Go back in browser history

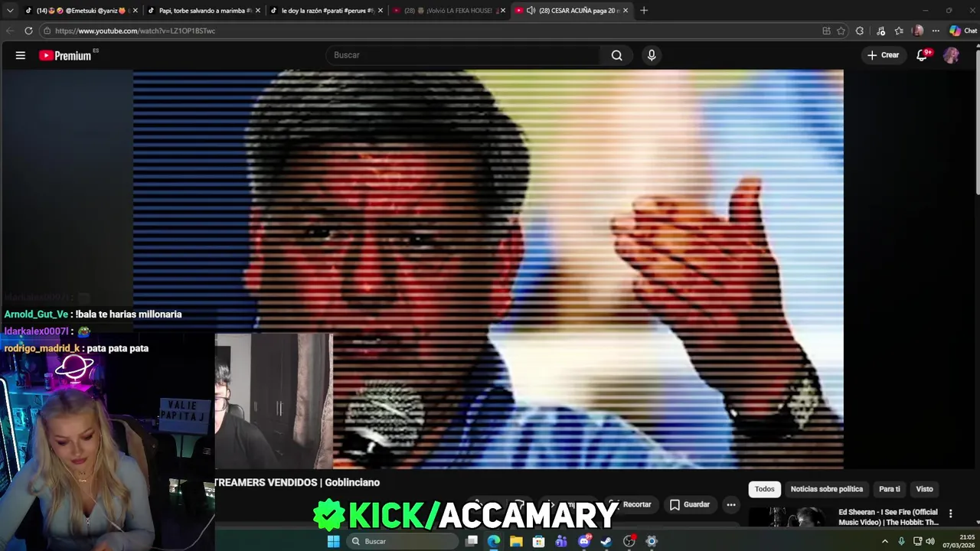[x=10, y=31]
